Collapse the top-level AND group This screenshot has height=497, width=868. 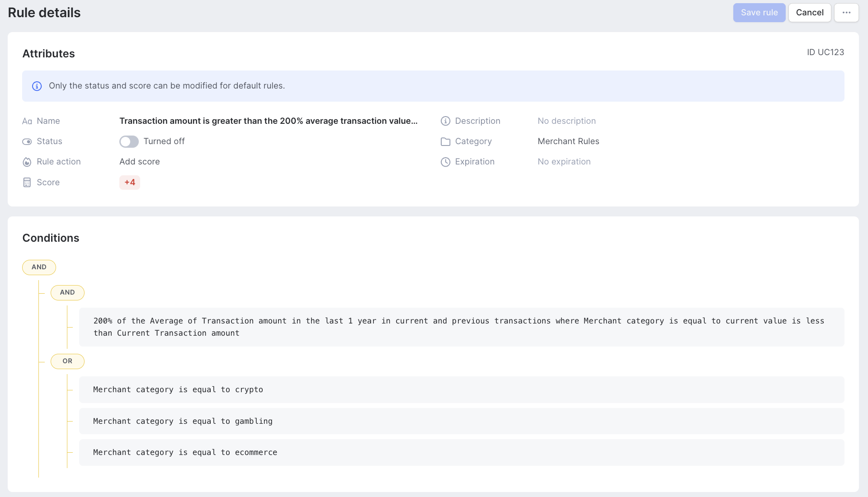(39, 267)
